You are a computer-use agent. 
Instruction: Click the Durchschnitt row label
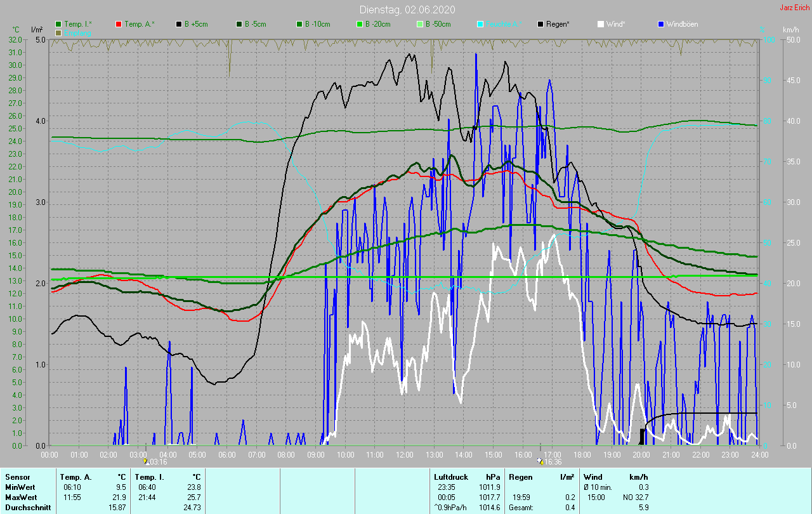tap(27, 508)
